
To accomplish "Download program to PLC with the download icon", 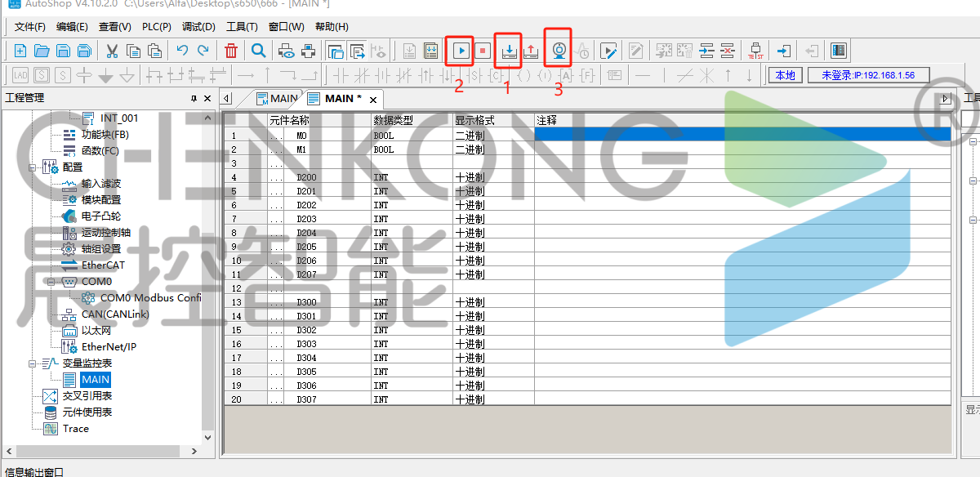I will click(x=509, y=51).
